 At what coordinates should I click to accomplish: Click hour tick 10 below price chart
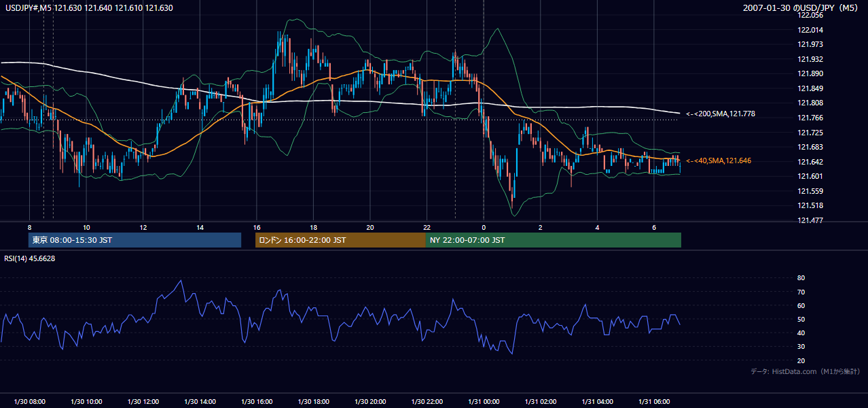(86, 227)
